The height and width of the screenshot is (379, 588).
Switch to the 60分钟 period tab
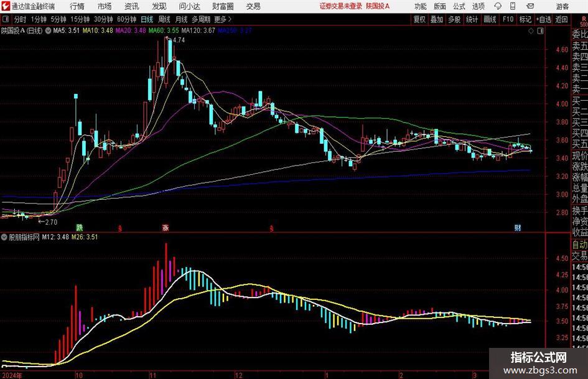coord(127,19)
